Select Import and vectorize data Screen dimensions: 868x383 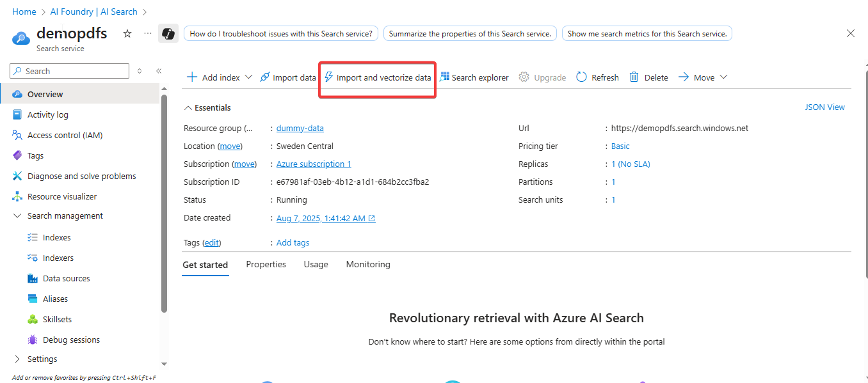coord(378,77)
